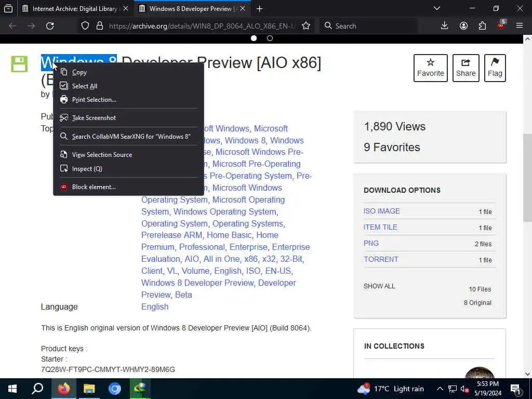The height and width of the screenshot is (399, 532).
Task: Open the Firefox hamburger menu
Action: click(x=520, y=26)
